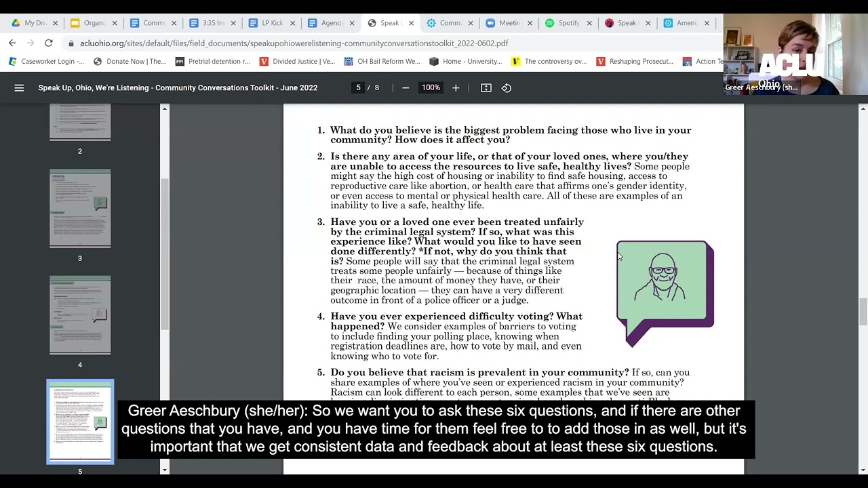
Task: Reload the current page
Action: (x=49, y=43)
